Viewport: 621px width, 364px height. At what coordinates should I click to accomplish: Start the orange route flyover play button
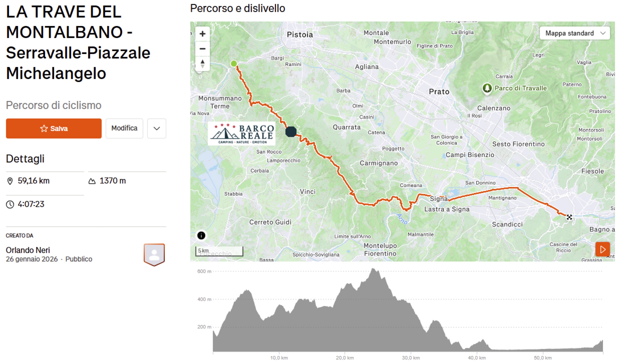(603, 249)
